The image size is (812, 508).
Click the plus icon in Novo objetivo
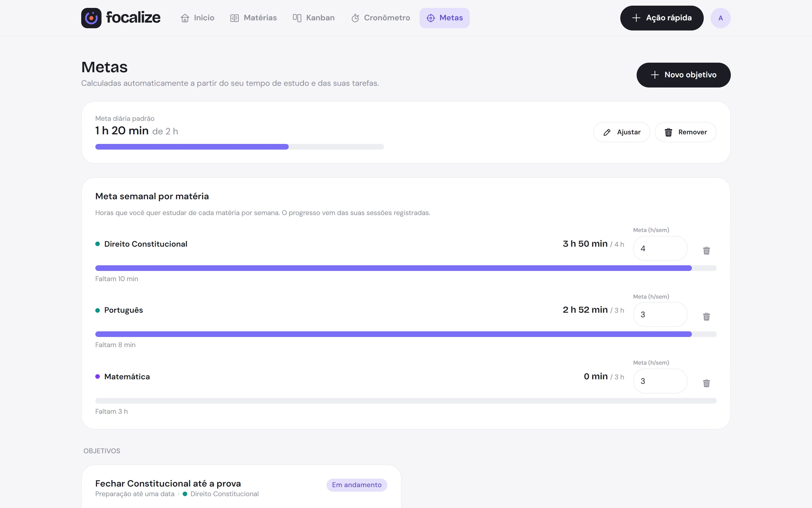655,75
